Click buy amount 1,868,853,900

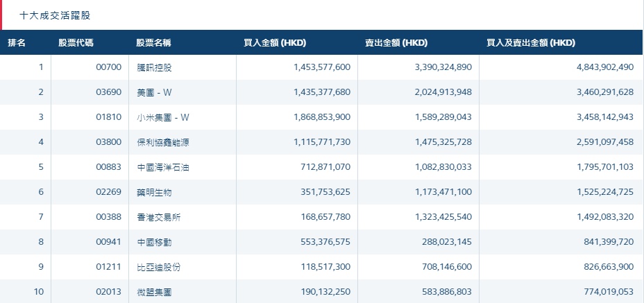(323, 117)
